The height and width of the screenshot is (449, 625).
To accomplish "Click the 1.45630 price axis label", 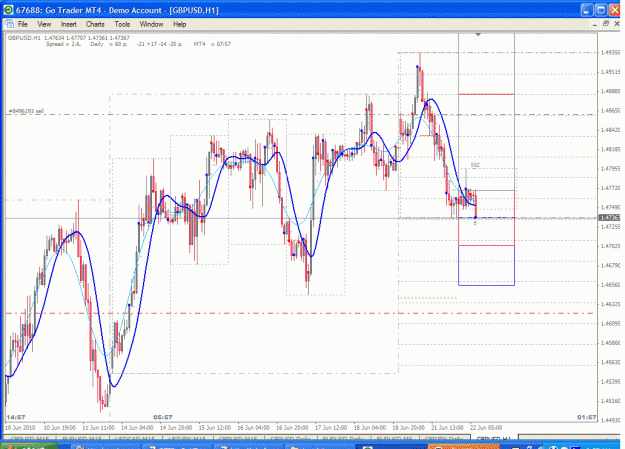I will (611, 362).
